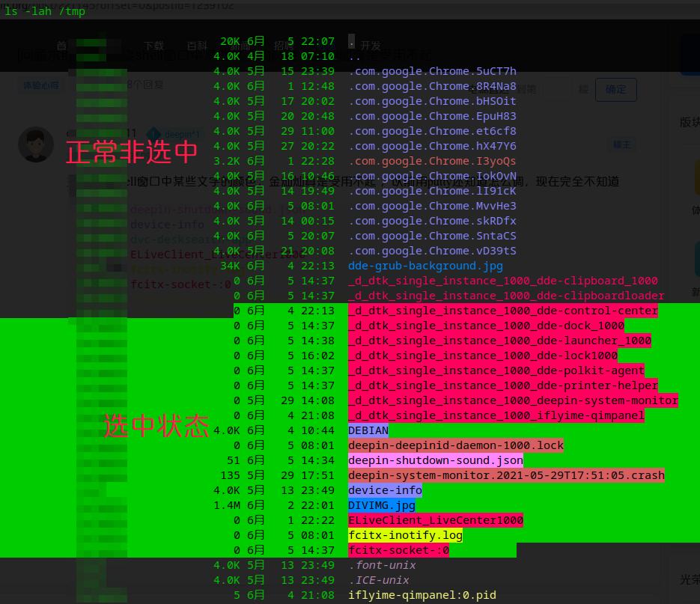Select .com.google.Chrome.SntaCS entry

pos(432,236)
